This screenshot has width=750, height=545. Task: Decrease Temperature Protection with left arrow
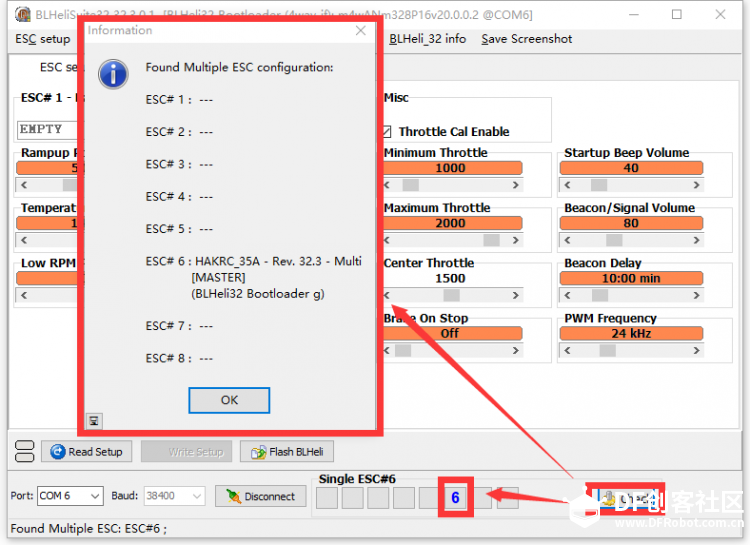pos(24,240)
